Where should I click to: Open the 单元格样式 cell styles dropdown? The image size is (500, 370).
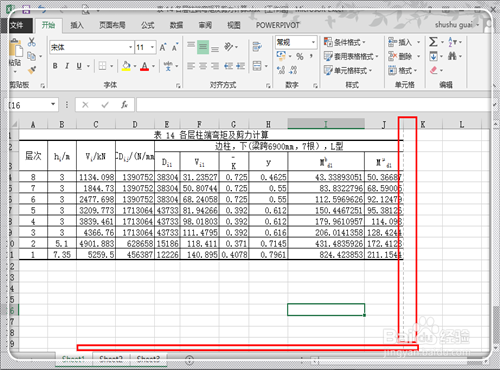coord(348,70)
